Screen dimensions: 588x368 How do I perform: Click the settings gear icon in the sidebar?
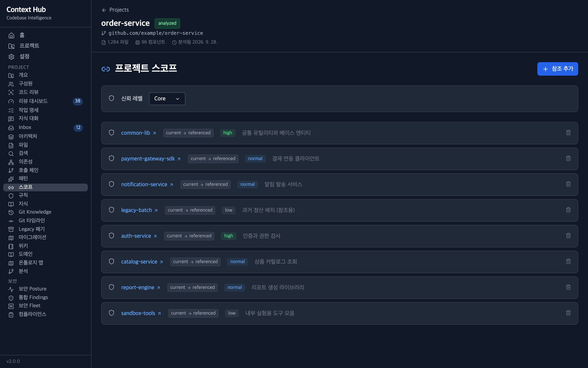(11, 57)
